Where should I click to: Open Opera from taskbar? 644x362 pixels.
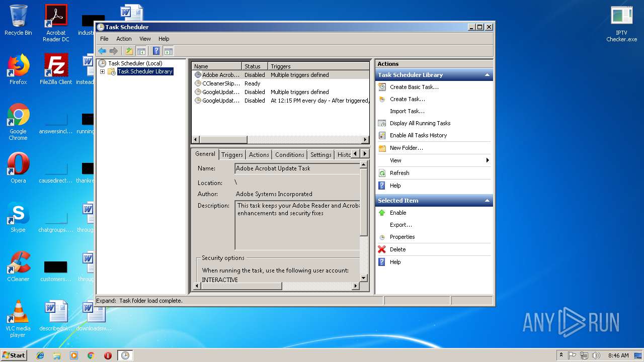coord(108,355)
